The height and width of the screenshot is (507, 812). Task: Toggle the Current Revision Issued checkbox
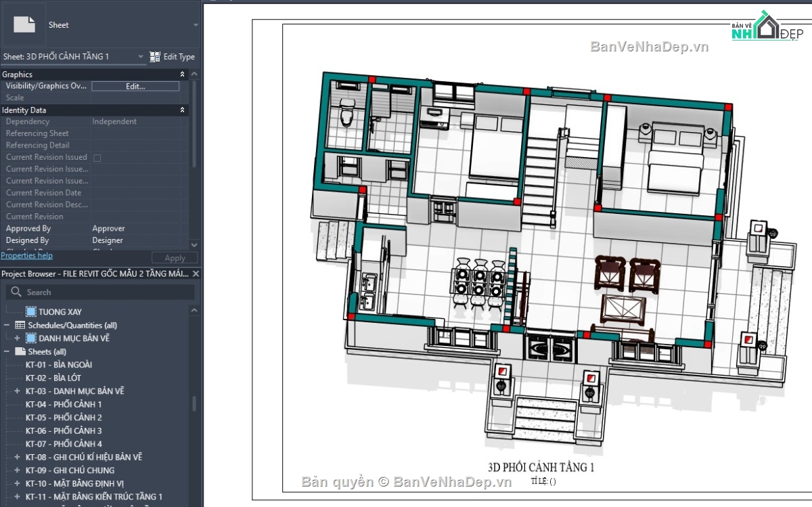click(x=97, y=158)
